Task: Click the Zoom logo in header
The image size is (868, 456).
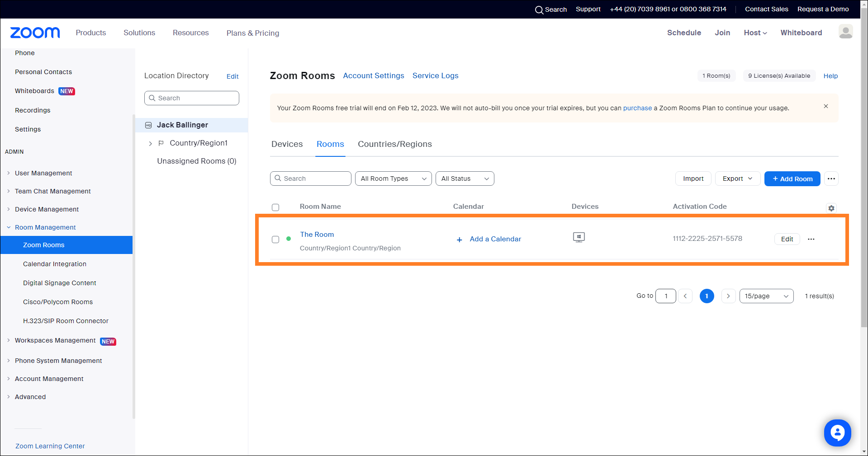Action: tap(35, 33)
